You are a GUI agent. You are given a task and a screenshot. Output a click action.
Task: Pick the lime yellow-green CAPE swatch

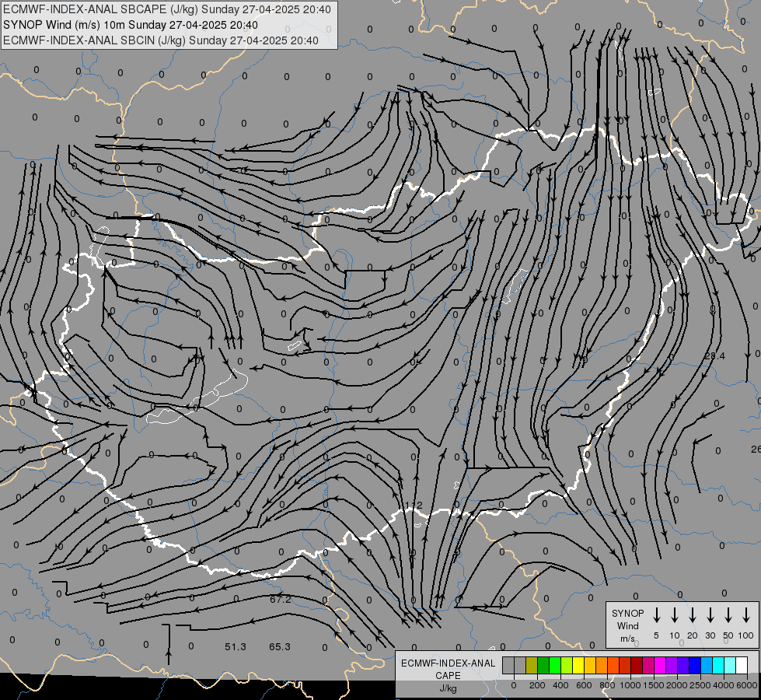(567, 665)
